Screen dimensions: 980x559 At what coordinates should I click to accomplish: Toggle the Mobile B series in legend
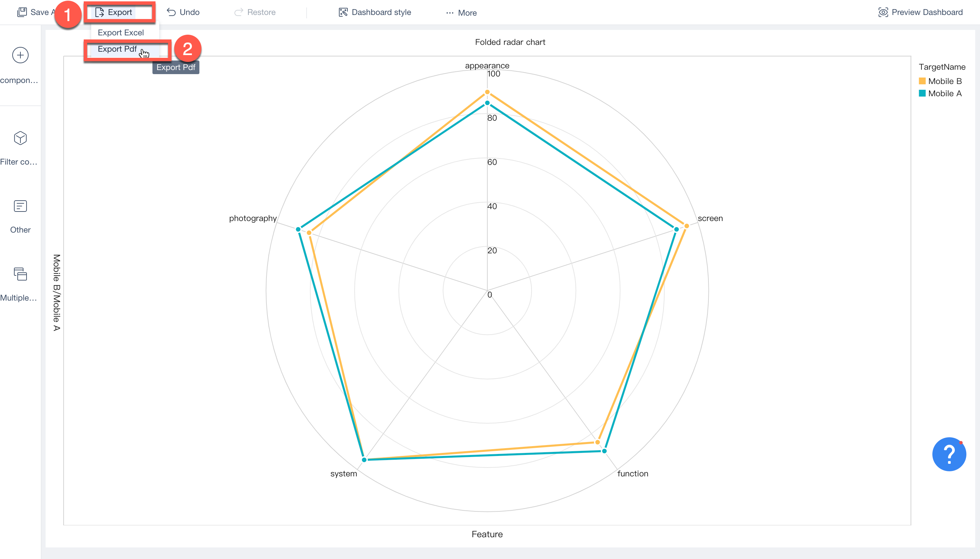point(944,81)
